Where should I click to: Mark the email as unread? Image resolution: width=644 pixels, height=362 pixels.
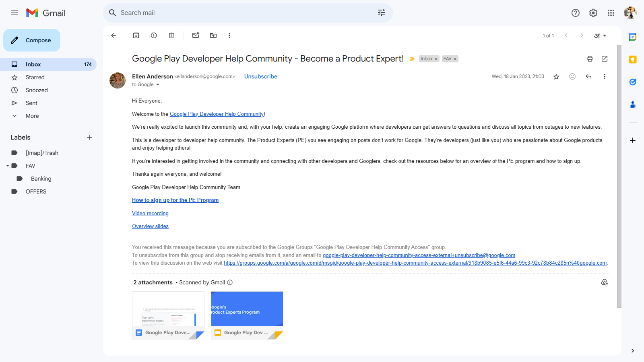pyautogui.click(x=196, y=35)
